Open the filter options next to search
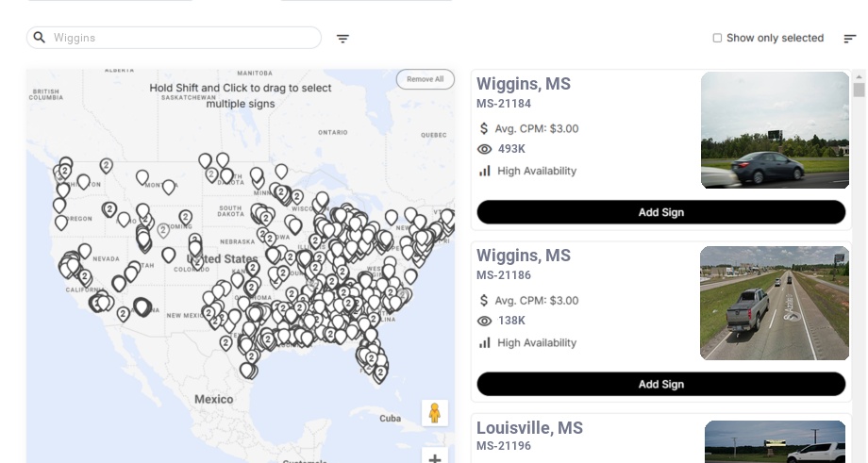 pos(343,39)
